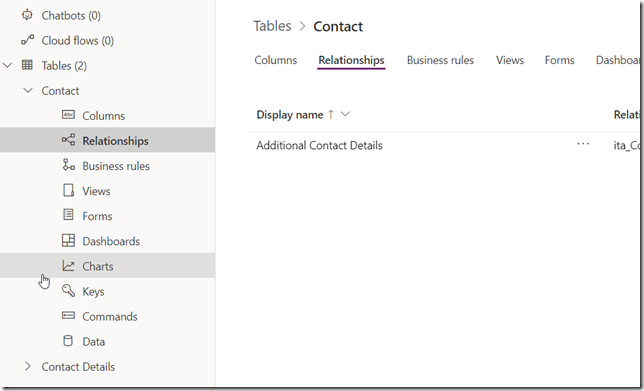Screen dimensions: 644x391
Task: Click the Chatbots robot icon
Action: click(27, 15)
